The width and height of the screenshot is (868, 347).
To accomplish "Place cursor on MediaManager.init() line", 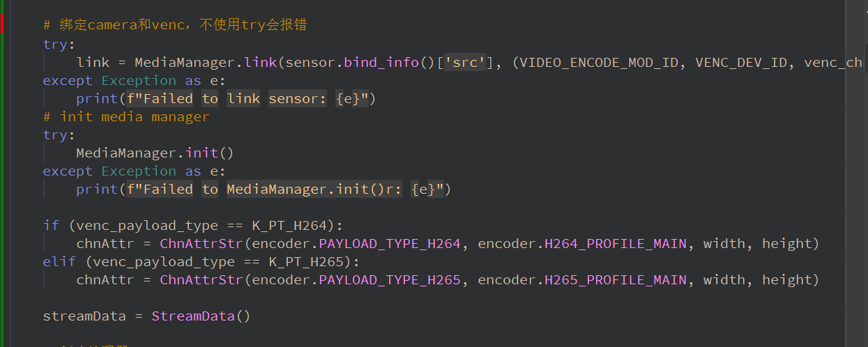I will click(155, 153).
